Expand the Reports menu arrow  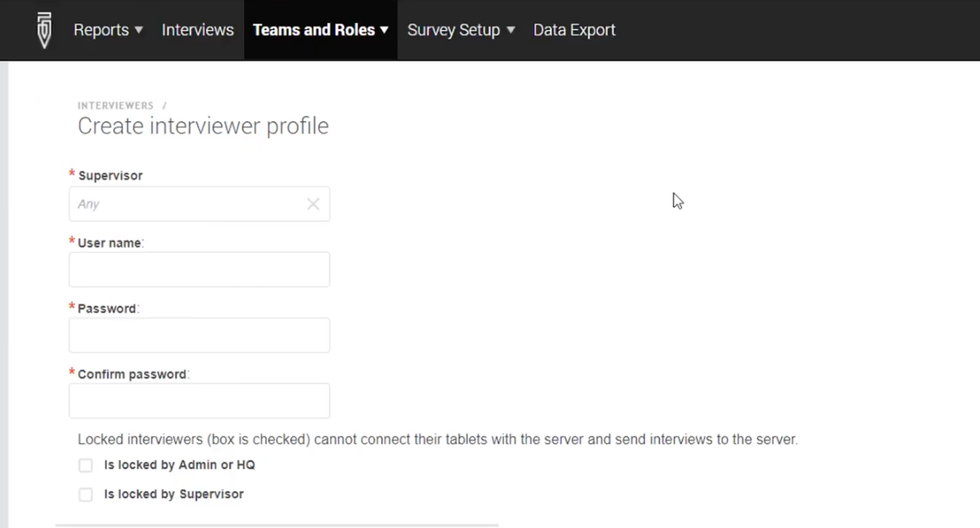pos(138,30)
